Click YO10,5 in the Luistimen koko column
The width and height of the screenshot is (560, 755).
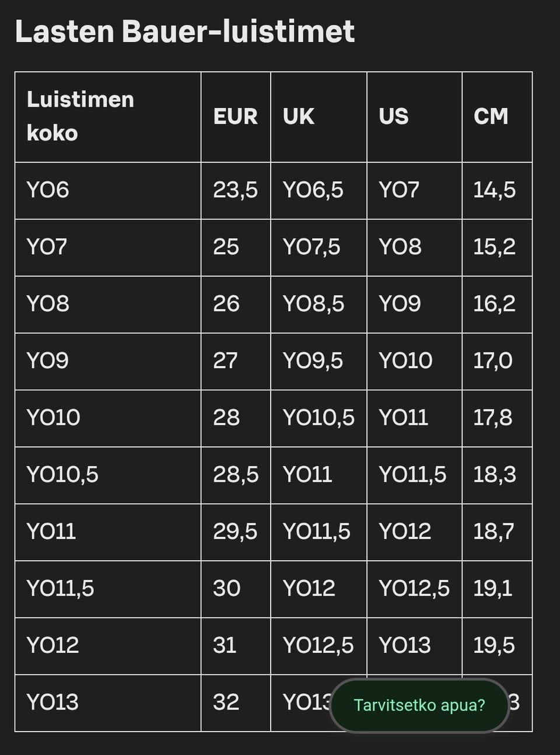[x=62, y=474]
